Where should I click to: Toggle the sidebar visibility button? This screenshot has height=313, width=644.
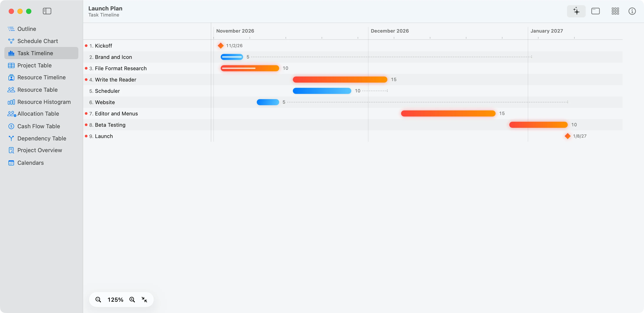[x=47, y=11]
